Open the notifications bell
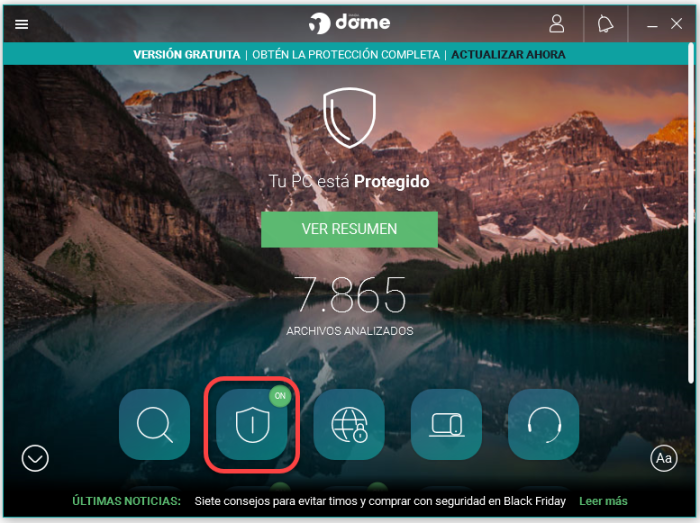 (x=605, y=24)
